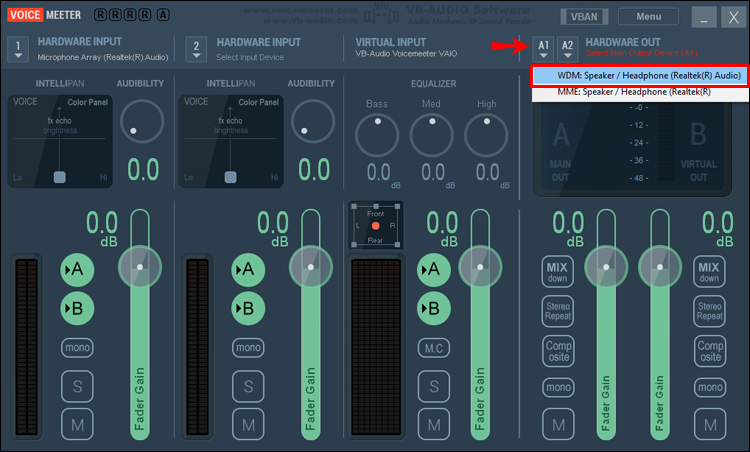Mute hardware input 1 strip
Image resolution: width=750 pixels, height=452 pixels.
(77, 424)
